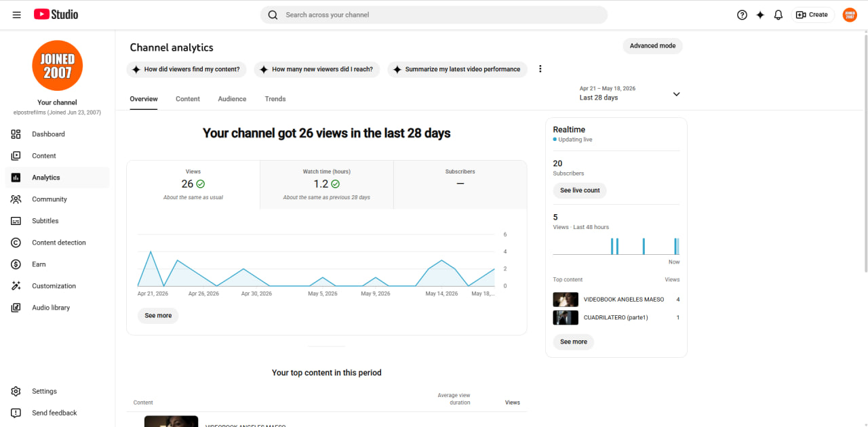The height and width of the screenshot is (427, 868).
Task: Click the Average view duration column header
Action: coord(454,399)
